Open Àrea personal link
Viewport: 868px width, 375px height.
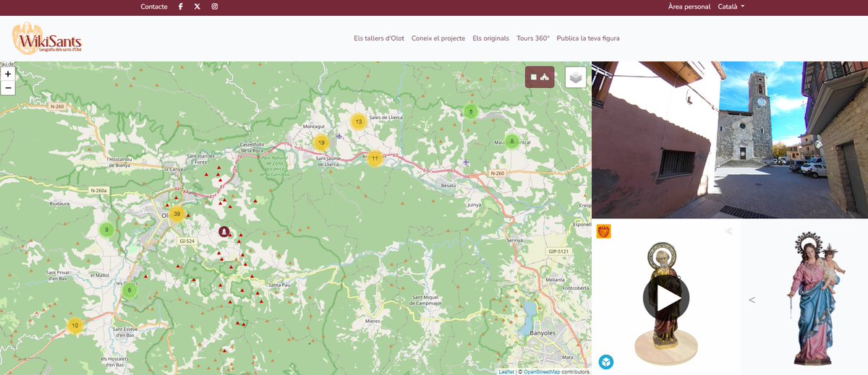689,7
